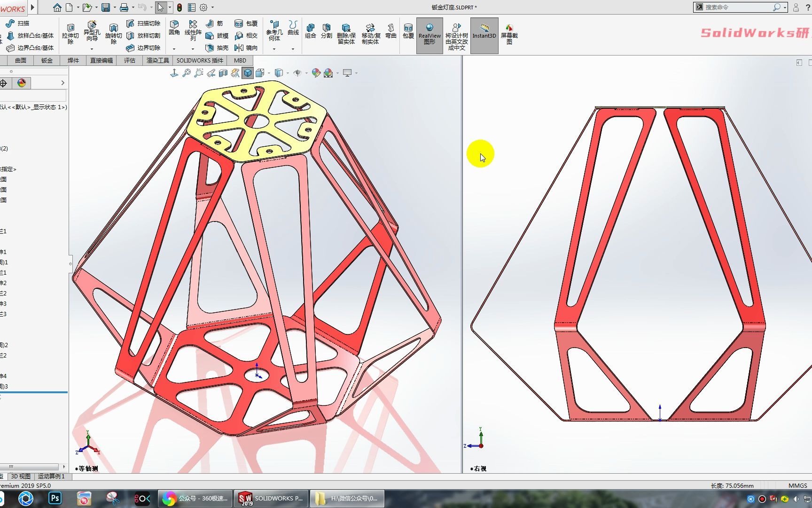Switch to 曲面 surfaces tab

coord(21,60)
